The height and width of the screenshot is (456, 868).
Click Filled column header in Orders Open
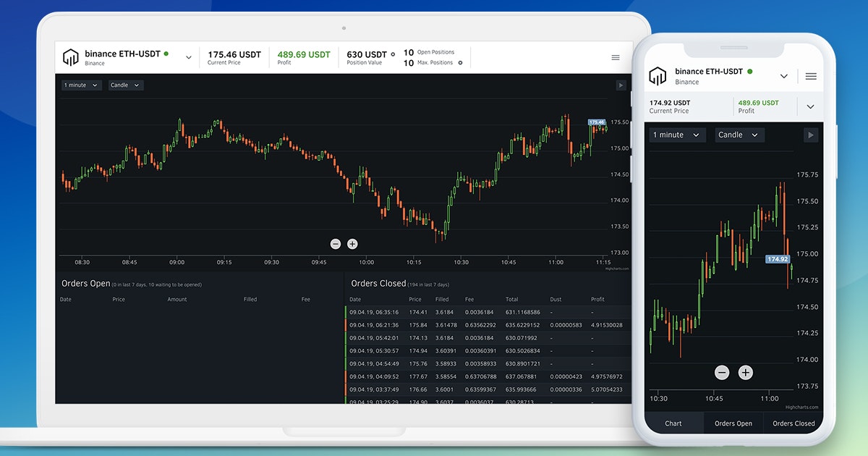coord(250,300)
